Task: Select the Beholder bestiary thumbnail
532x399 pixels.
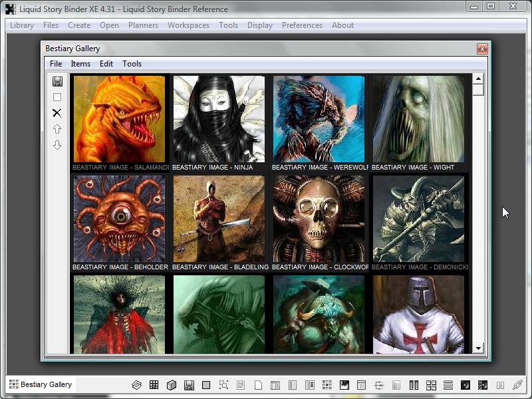Action: tap(120, 219)
